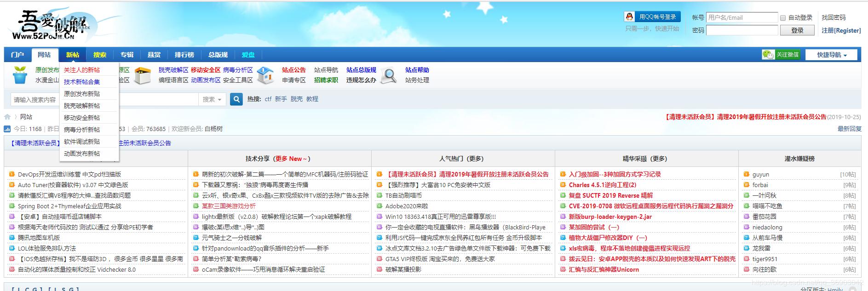
Task: Focus the 用户名/Email input field
Action: coord(742,17)
